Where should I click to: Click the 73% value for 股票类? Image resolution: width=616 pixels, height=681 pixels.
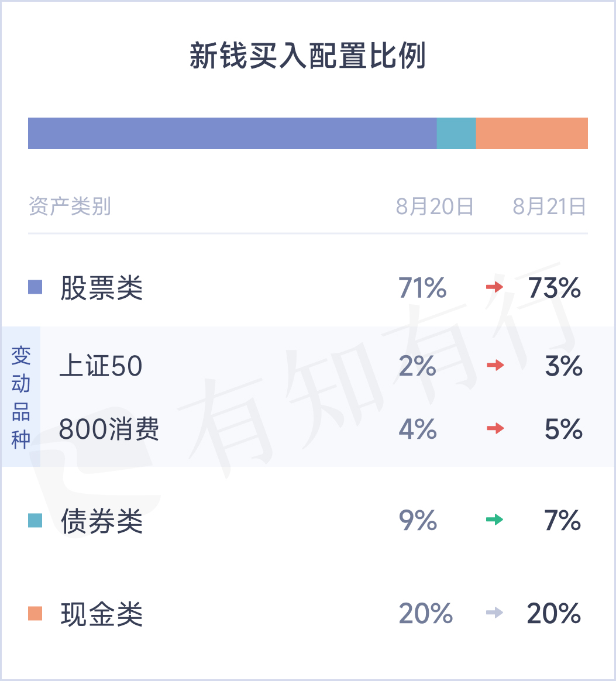555,287
